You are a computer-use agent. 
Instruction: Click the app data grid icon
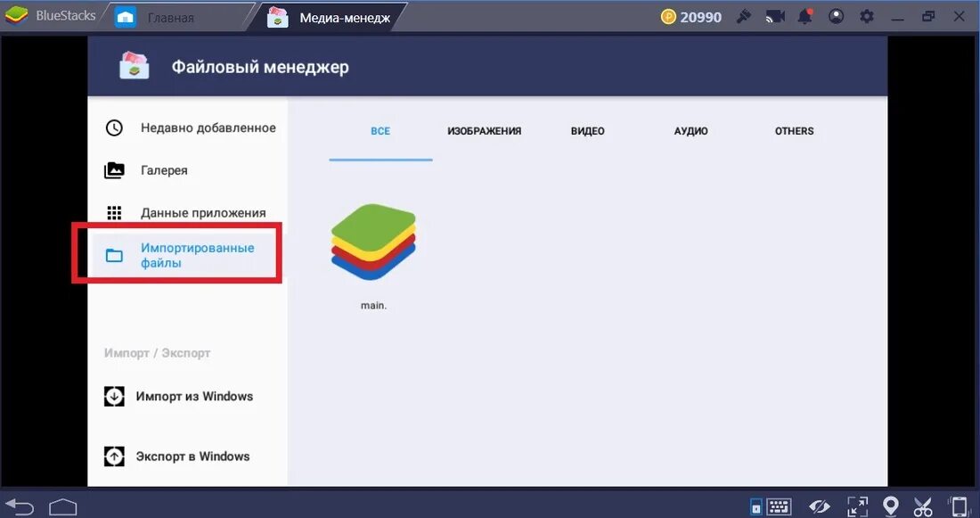click(114, 213)
